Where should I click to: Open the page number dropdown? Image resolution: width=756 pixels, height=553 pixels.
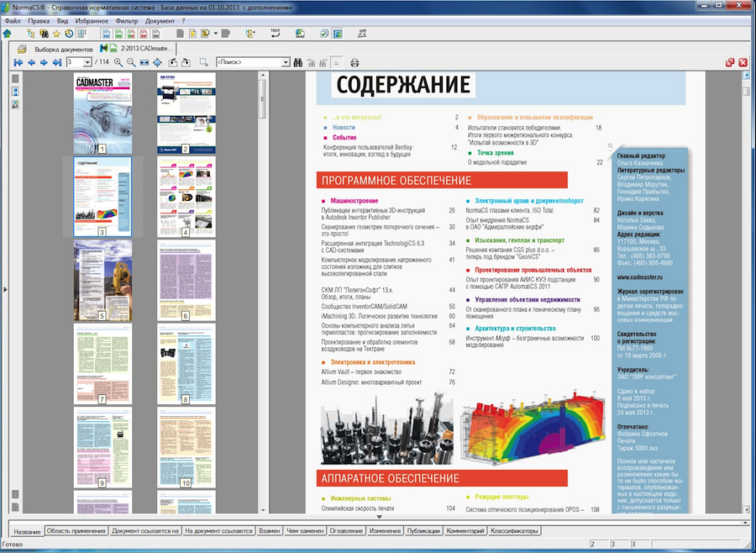tap(87, 63)
